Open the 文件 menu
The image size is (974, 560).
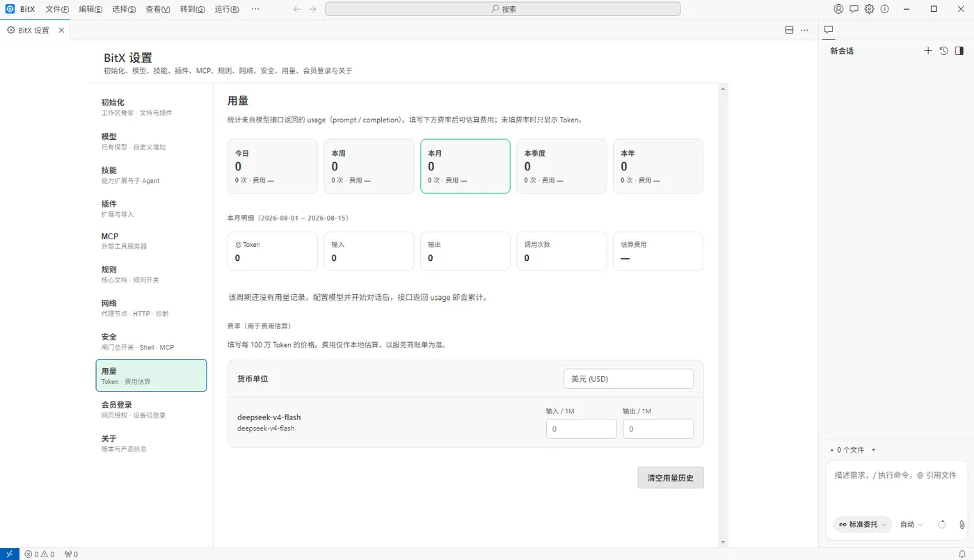57,9
